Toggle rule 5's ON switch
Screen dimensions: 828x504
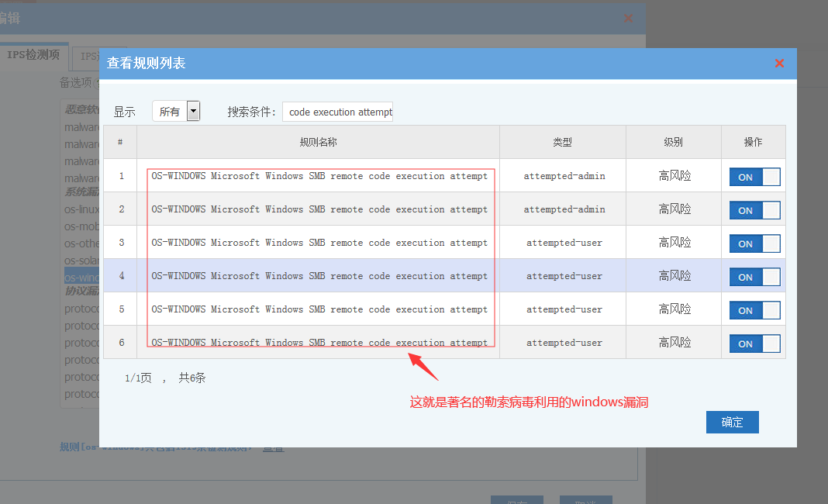pos(754,310)
